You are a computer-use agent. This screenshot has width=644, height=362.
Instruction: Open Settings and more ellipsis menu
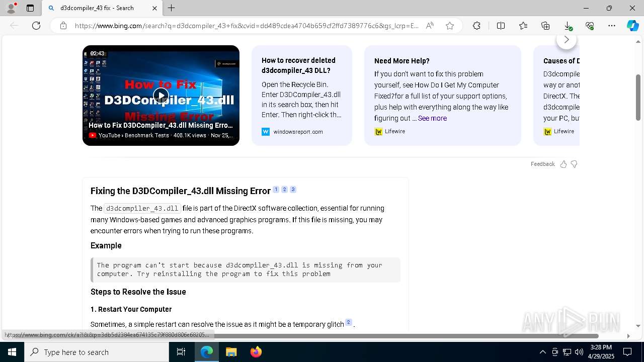(612, 26)
